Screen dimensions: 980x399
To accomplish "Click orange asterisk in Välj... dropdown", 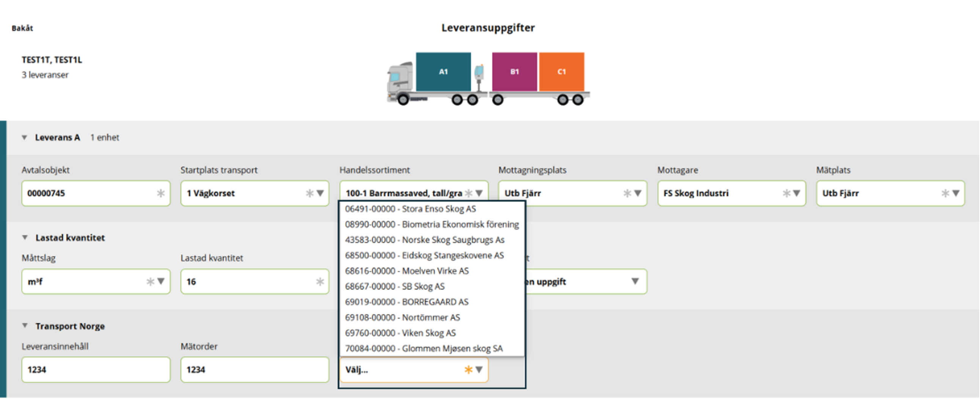I will [x=468, y=369].
